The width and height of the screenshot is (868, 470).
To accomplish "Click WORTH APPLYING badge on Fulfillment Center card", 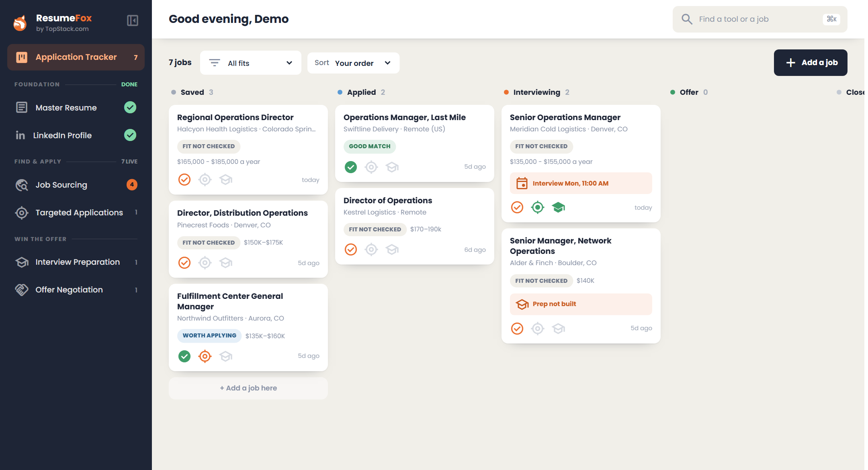I will coord(209,335).
